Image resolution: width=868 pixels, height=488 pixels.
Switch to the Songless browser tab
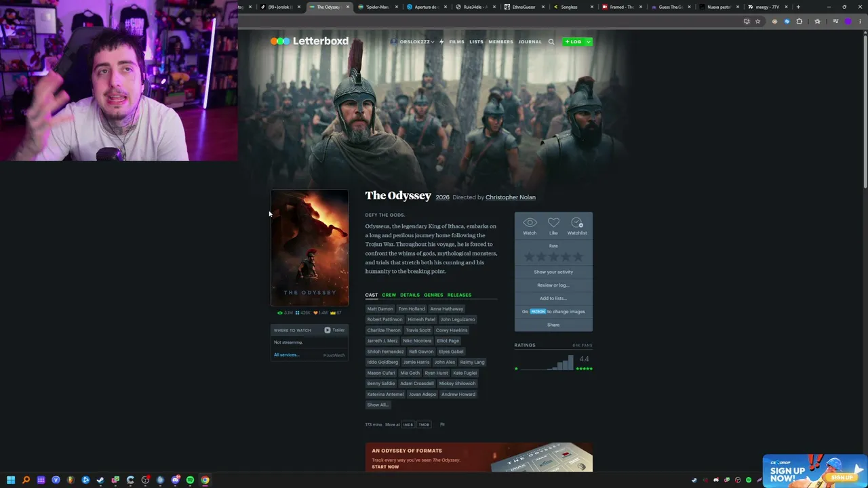574,7
